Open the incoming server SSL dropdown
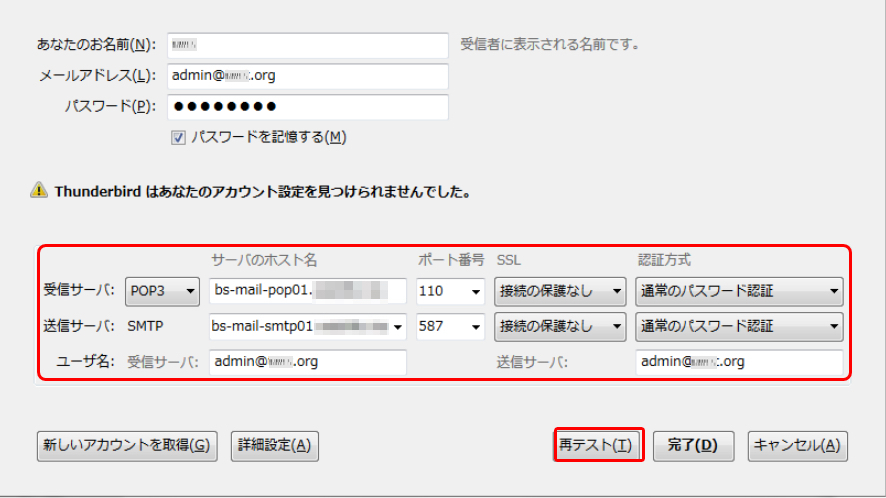Viewport: 886px width, 498px height. click(559, 292)
